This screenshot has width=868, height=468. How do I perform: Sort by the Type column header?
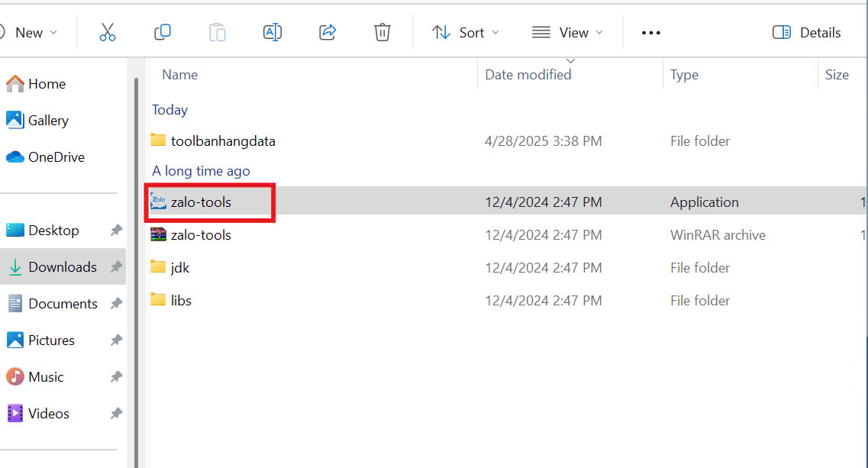click(x=684, y=75)
